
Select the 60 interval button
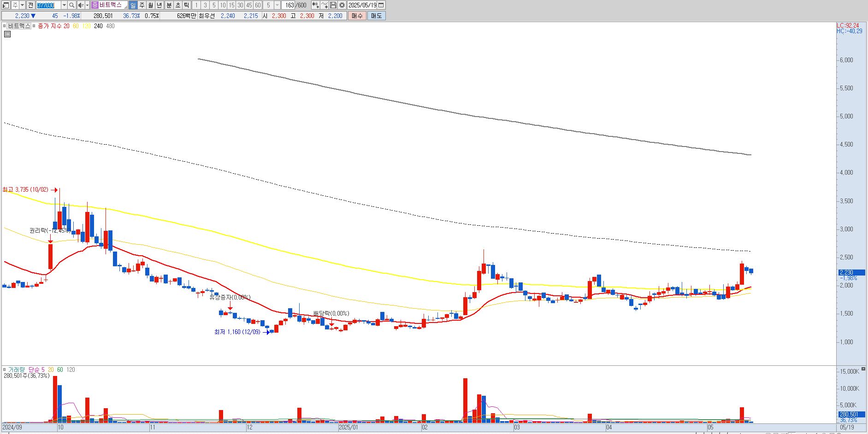(x=258, y=5)
